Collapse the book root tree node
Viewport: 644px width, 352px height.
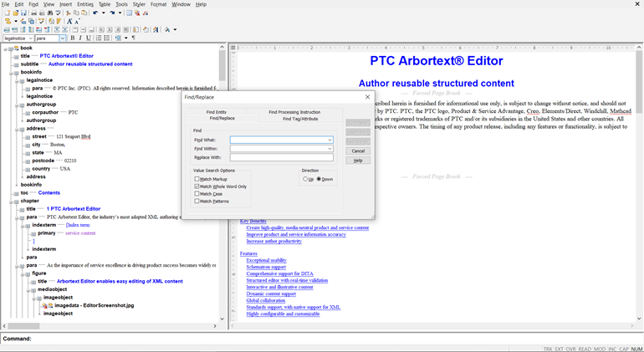click(x=5, y=48)
